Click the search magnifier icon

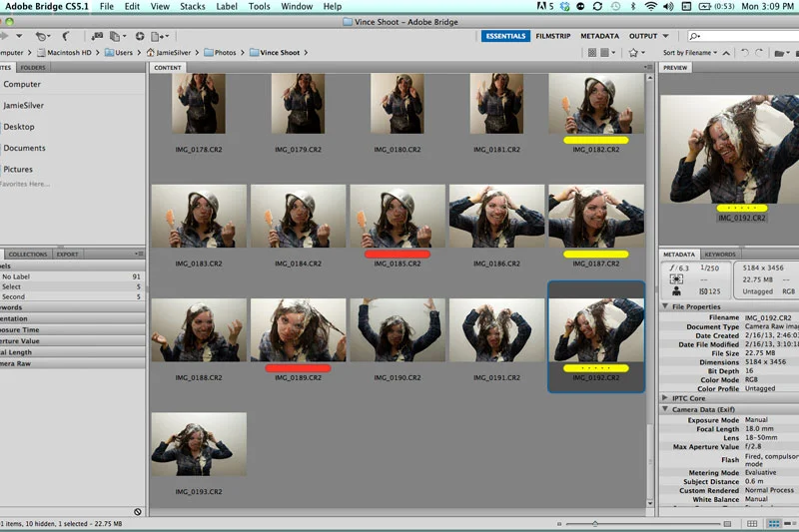(x=694, y=36)
